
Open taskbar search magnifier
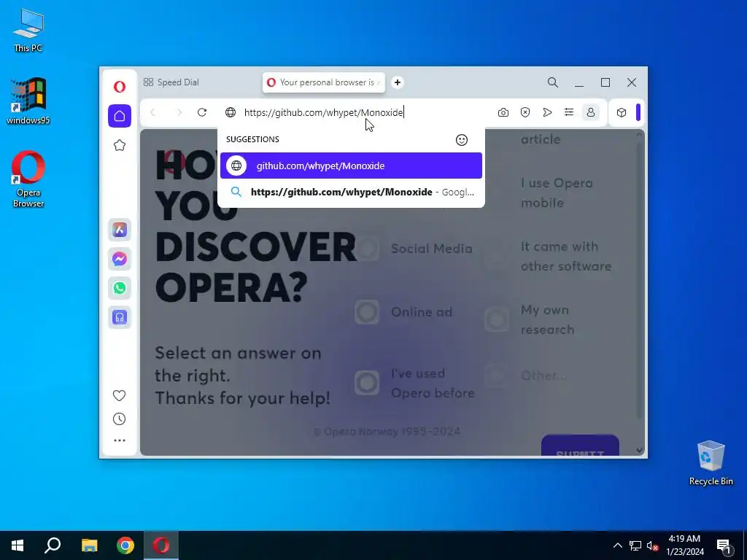(x=53, y=545)
